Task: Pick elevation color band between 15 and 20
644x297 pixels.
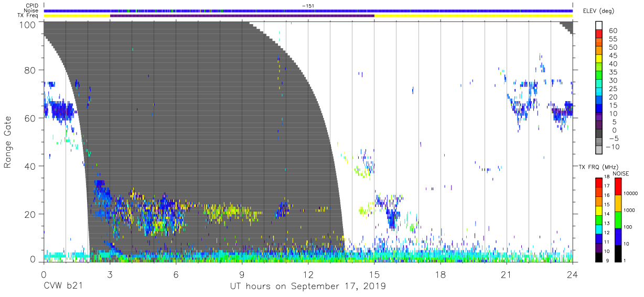Action: [x=599, y=101]
